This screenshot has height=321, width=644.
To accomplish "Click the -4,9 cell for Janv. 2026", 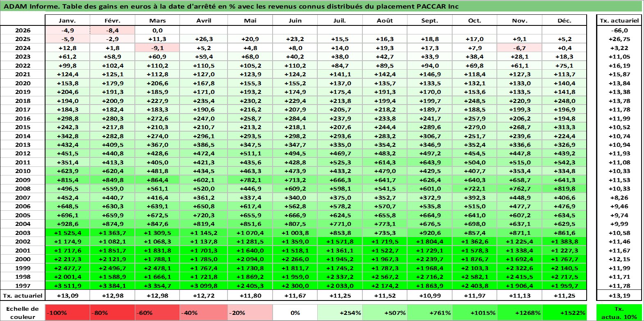I will tap(67, 30).
